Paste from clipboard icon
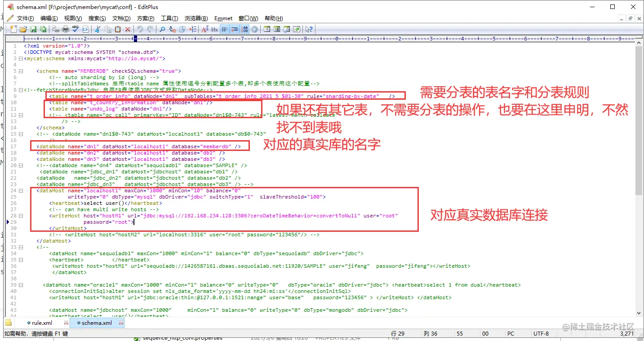The height and width of the screenshot is (341, 644). point(118,29)
